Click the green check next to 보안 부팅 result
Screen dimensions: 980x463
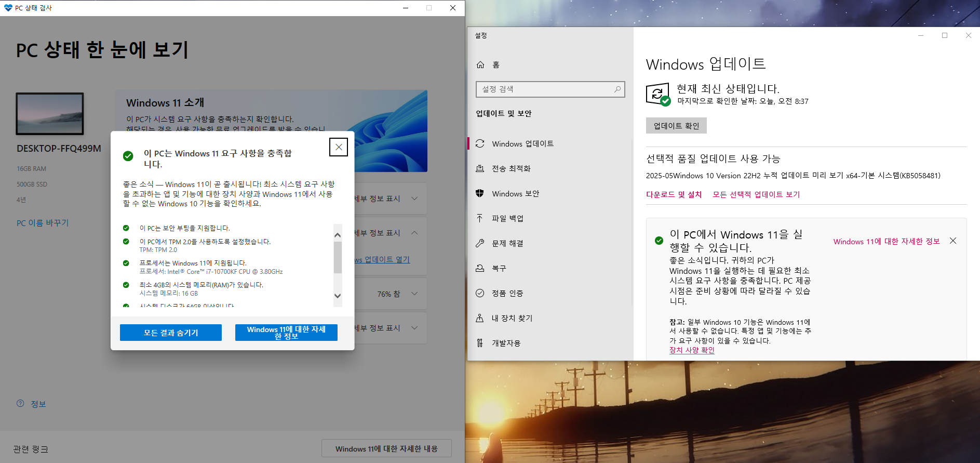(126, 228)
